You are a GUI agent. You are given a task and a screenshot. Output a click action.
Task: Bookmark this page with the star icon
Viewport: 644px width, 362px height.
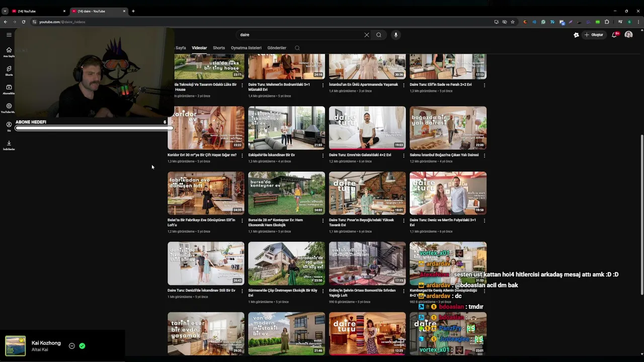[x=513, y=22]
